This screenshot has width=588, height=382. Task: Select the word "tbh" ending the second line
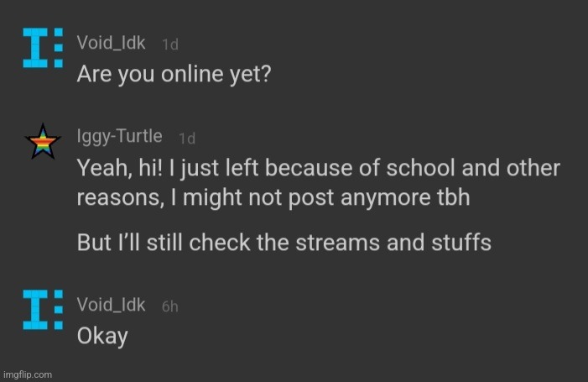tap(454, 196)
